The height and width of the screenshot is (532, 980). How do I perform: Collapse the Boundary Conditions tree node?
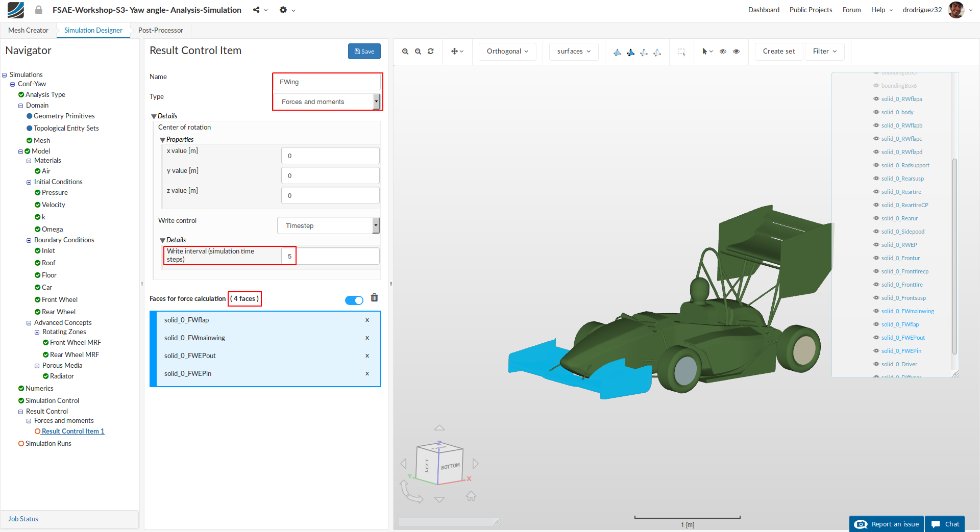[x=29, y=240]
